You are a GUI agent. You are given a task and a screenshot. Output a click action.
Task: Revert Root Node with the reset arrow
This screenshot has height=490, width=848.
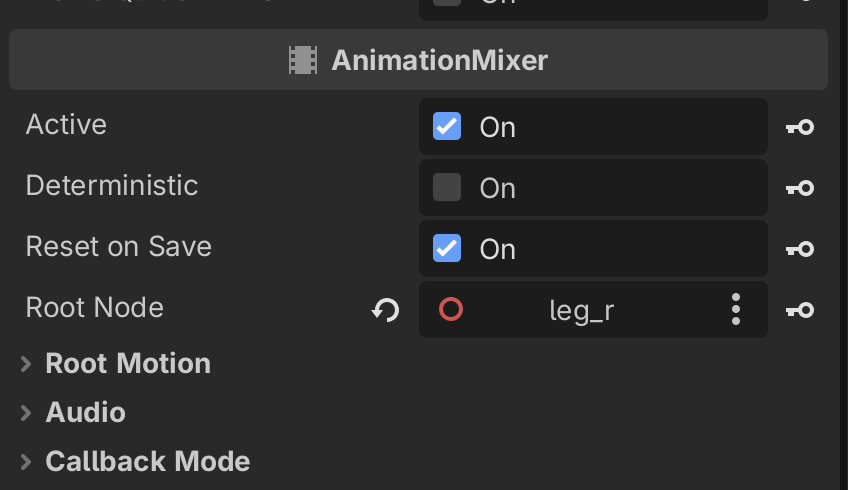click(x=386, y=310)
